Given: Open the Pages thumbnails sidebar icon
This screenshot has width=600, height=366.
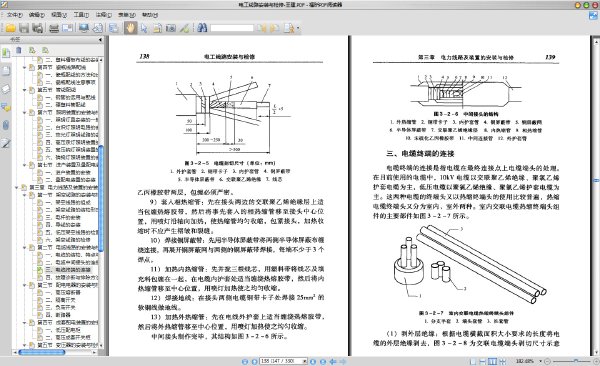Looking at the screenshot, I should (x=6, y=71).
